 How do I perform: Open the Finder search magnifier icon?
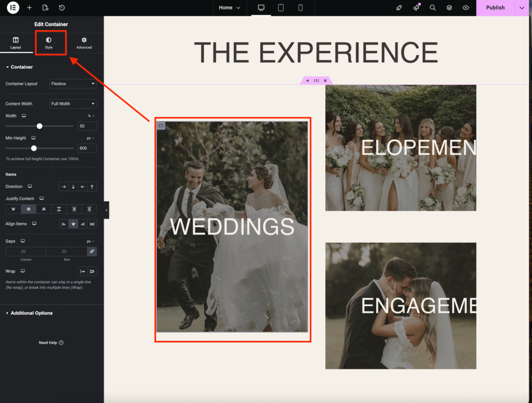(432, 8)
